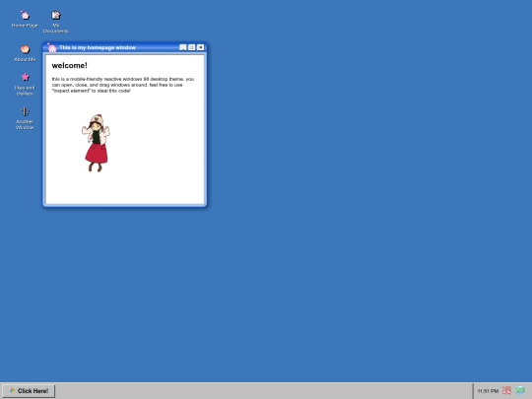Image resolution: width=532 pixels, height=399 pixels.
Task: Click the green globe tray icon
Action: pyautogui.click(x=520, y=390)
